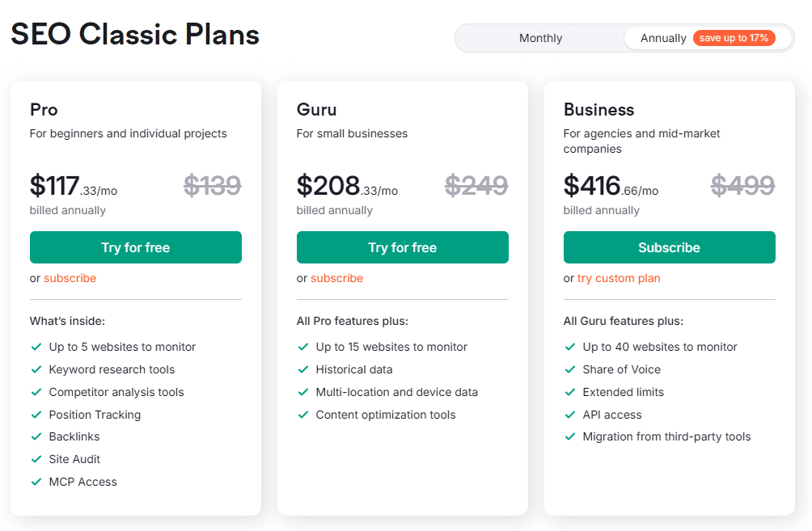
Task: Switch billing to Monthly
Action: [539, 37]
